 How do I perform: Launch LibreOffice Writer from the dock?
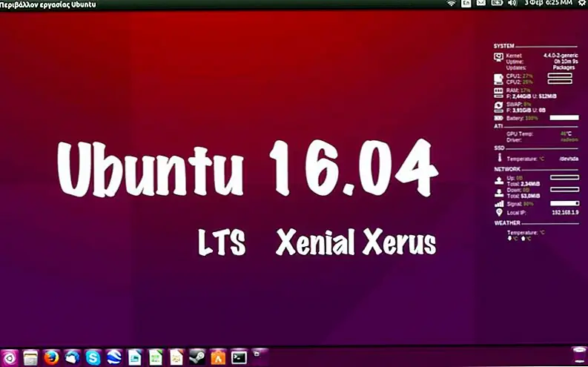point(135,357)
